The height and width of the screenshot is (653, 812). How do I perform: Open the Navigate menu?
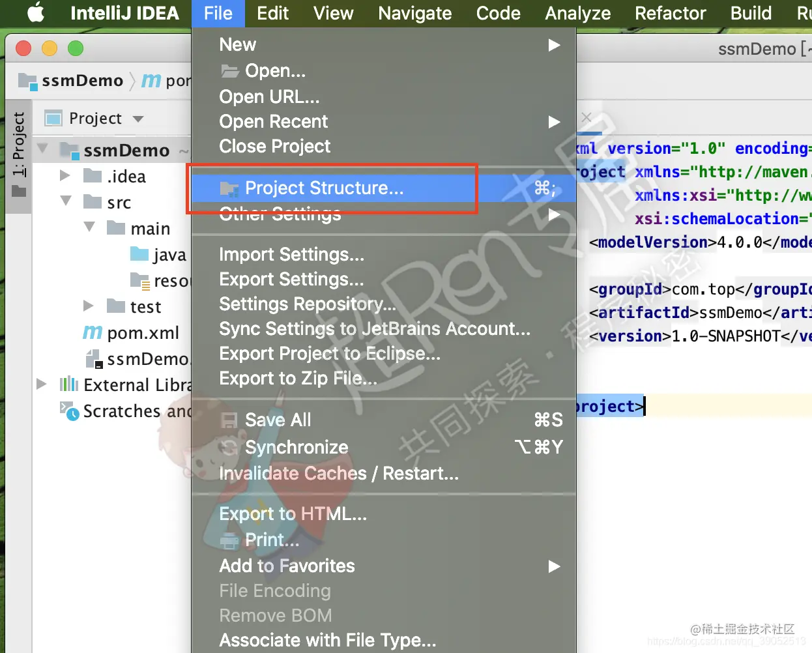point(414,13)
